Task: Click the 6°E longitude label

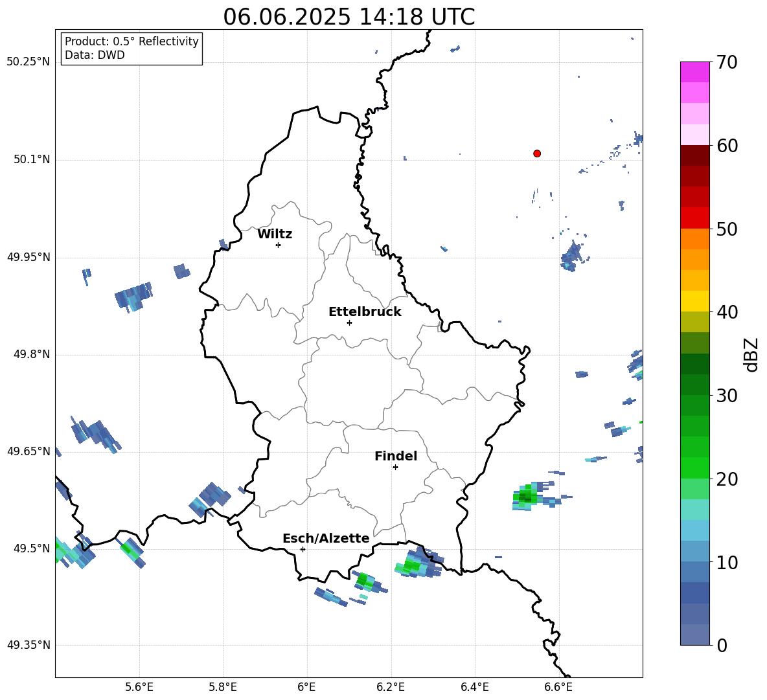Action: click(306, 687)
